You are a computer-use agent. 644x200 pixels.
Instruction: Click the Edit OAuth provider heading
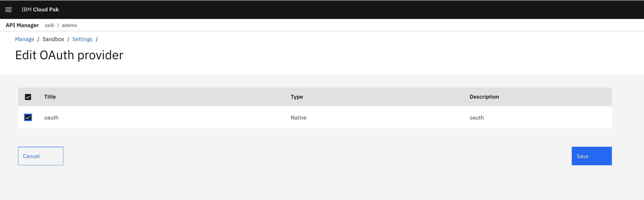69,55
